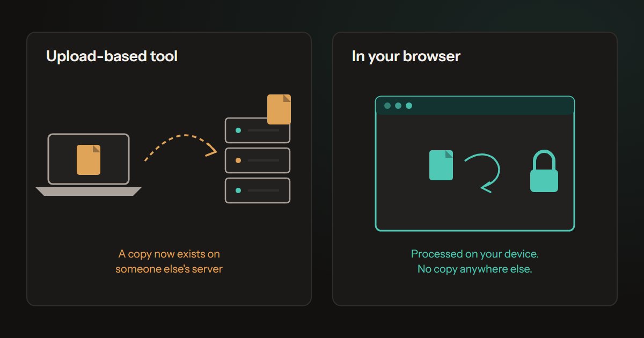This screenshot has height=338, width=644.
Task: Click the 'No copy anywhere else.' text
Action: point(475,269)
